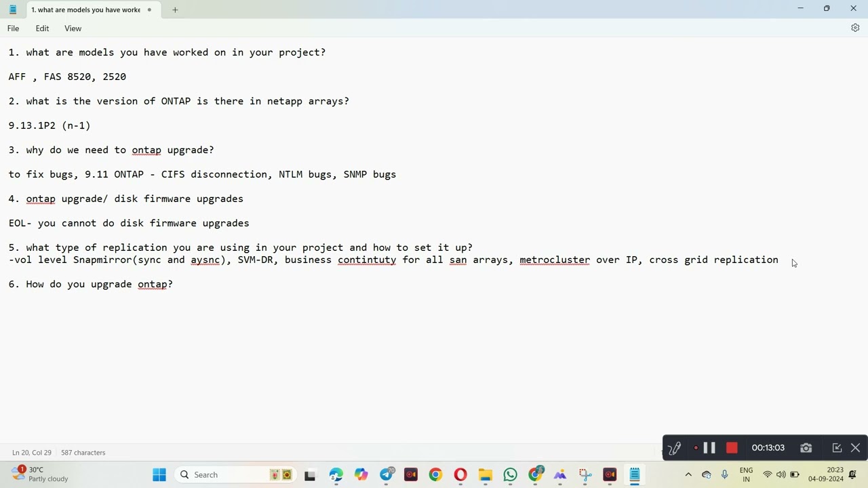This screenshot has width=868, height=488.
Task: Open OneDrive sync status icon
Action: point(707,474)
